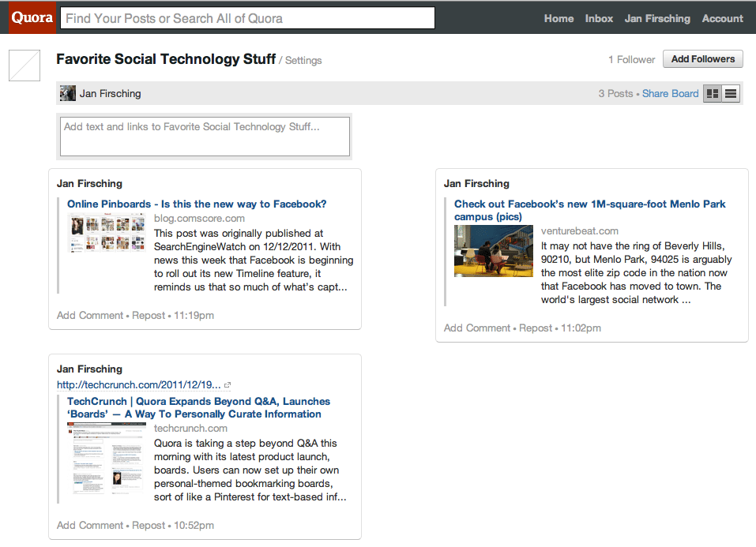Click Jan Firsching name in board header bar
Image resolution: width=756 pixels, height=547 pixels.
pyautogui.click(x=110, y=93)
